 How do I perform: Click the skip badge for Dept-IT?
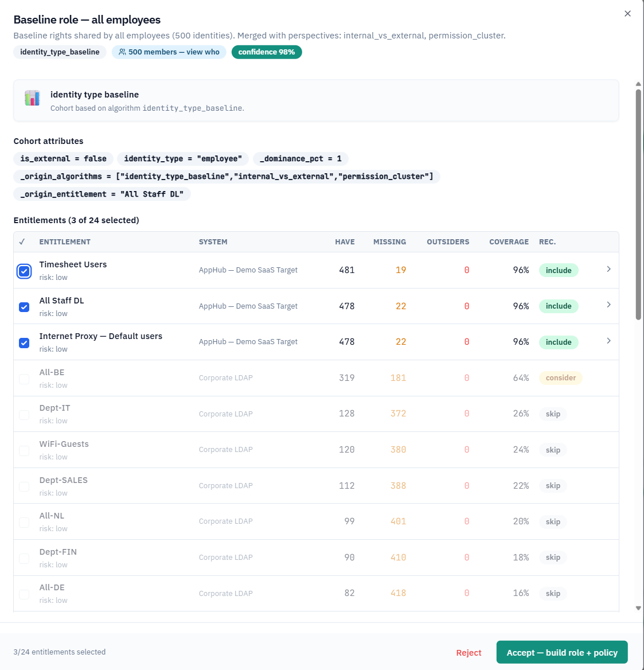click(x=553, y=414)
